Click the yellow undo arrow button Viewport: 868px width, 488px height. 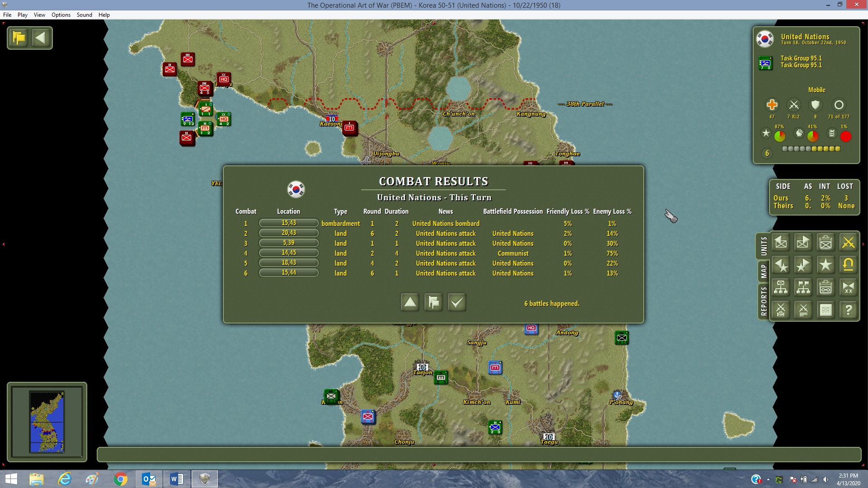coord(849,265)
